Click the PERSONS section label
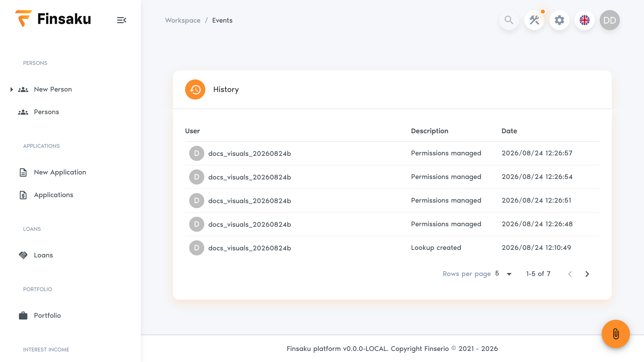Image resolution: width=644 pixels, height=362 pixels. click(x=35, y=63)
